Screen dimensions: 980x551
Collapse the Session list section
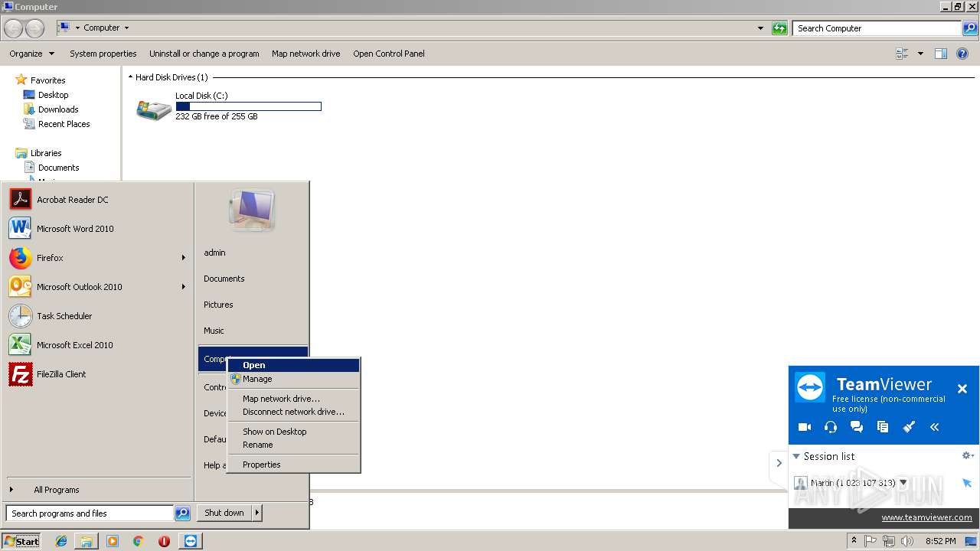click(796, 456)
